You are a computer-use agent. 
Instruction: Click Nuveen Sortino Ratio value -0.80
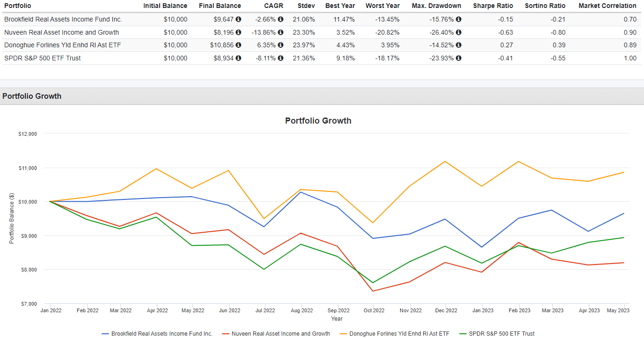pos(557,32)
